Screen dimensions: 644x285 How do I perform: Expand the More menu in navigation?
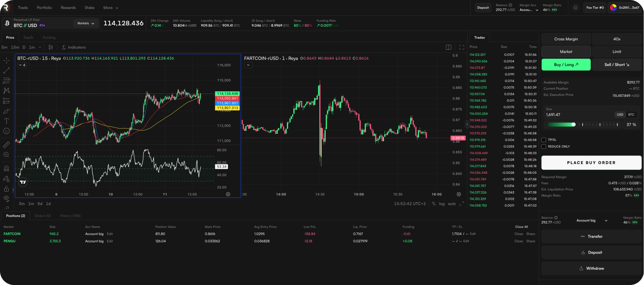click(x=111, y=8)
